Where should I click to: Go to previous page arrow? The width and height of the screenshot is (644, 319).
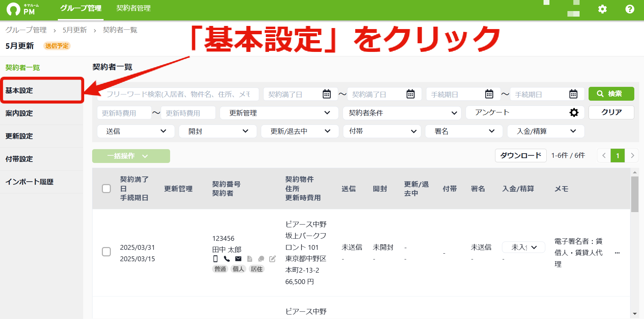click(x=604, y=156)
